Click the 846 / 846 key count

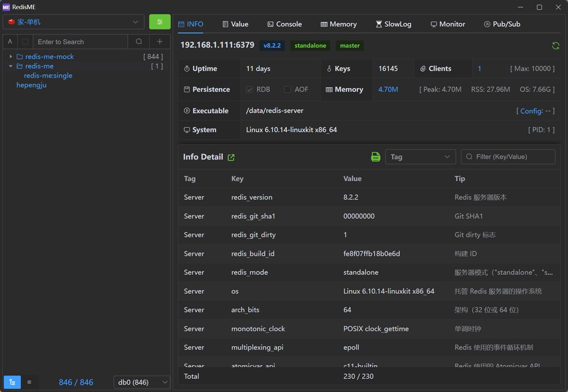76,382
